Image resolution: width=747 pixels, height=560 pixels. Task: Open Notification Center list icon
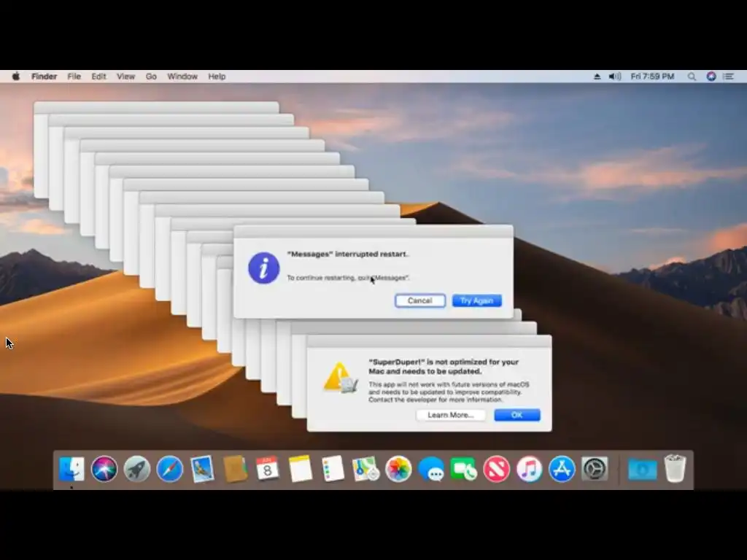[x=729, y=76]
